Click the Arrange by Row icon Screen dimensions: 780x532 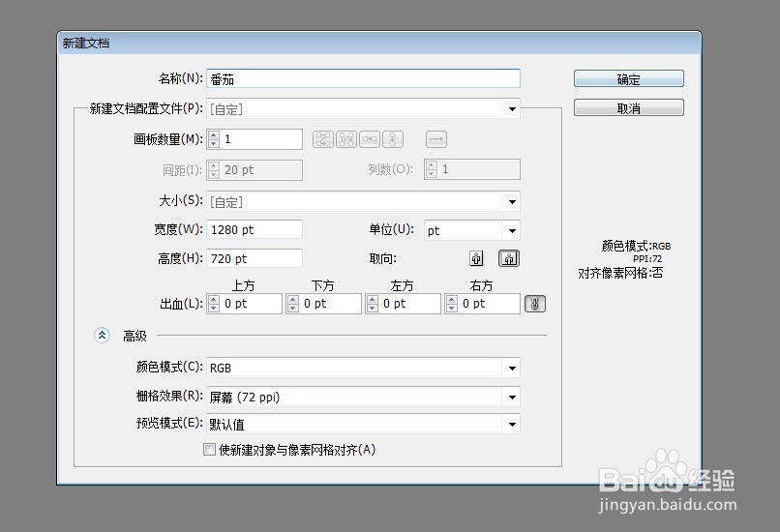[370, 139]
